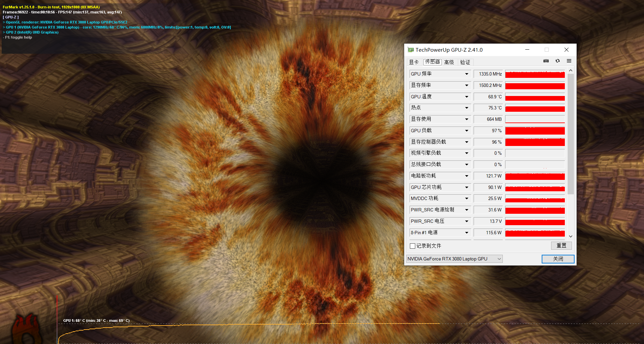Open the NVIDIA GeForce RTX 3080 GPU selector
This screenshot has height=344, width=644.
tap(454, 259)
